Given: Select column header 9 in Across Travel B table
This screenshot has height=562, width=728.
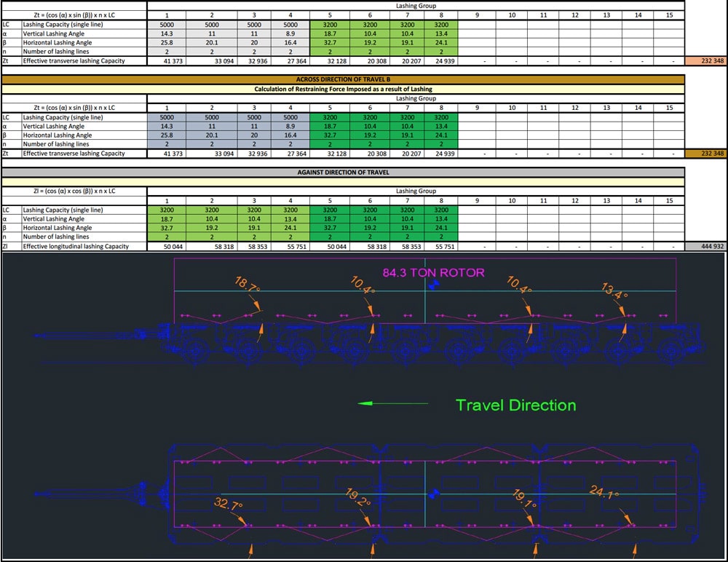Looking at the screenshot, I should click(x=477, y=108).
